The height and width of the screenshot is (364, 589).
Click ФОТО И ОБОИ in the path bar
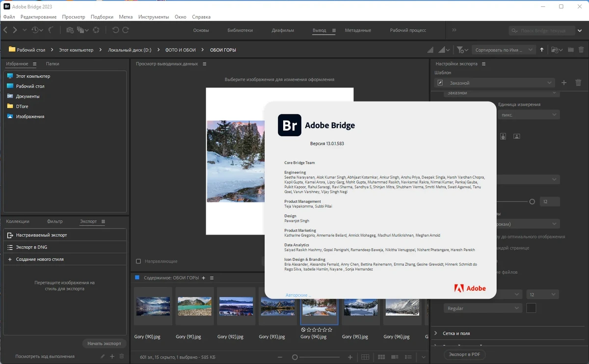click(180, 50)
